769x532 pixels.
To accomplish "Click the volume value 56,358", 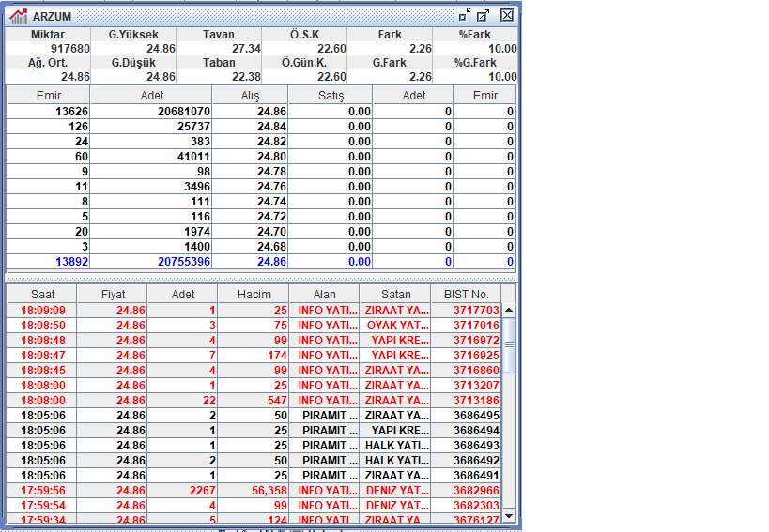I will click(269, 491).
